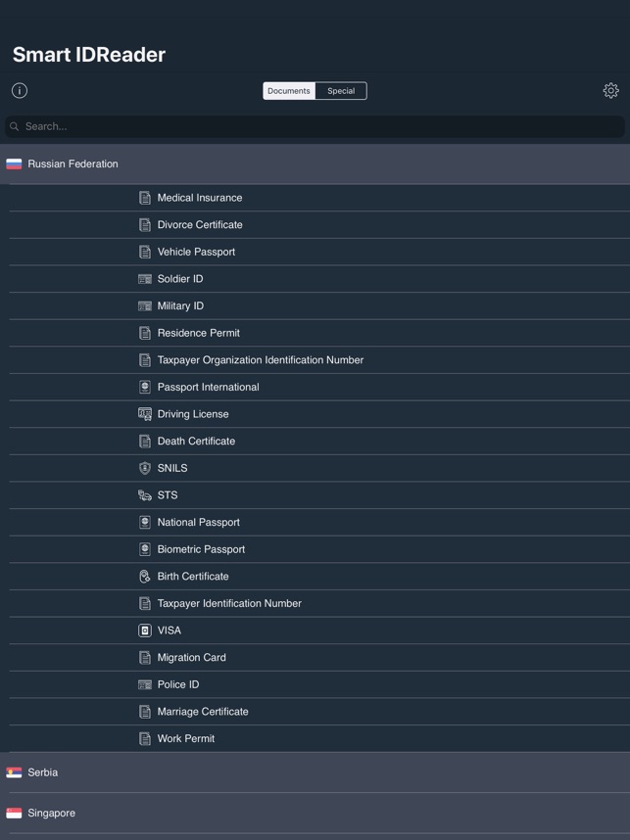
Task: Click the VISA icon
Action: point(145,630)
